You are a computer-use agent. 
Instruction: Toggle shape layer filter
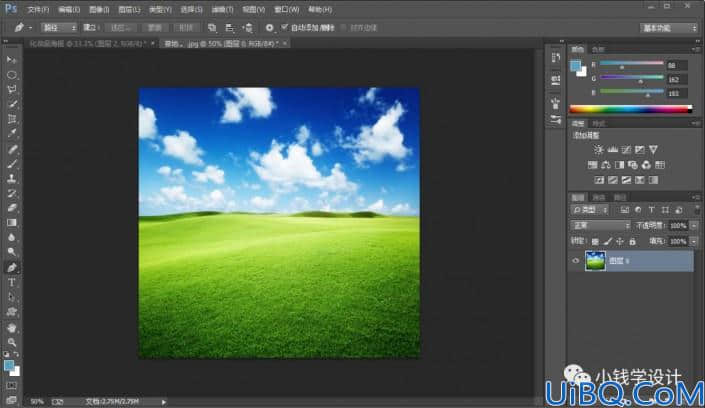[x=665, y=210]
